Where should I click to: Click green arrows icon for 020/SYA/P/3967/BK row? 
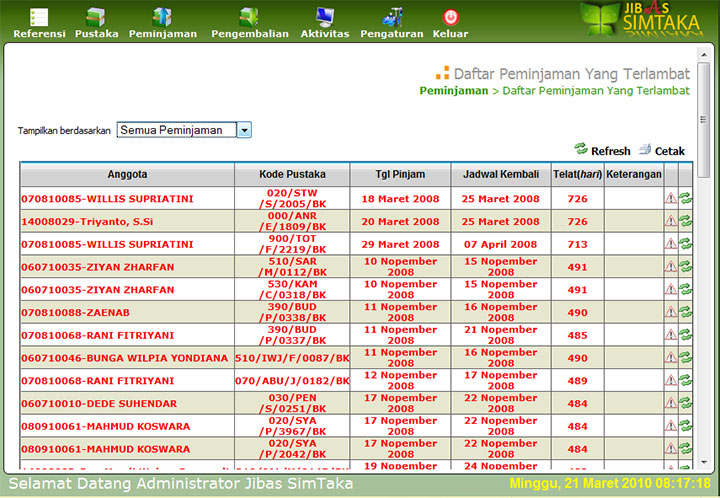(x=686, y=425)
